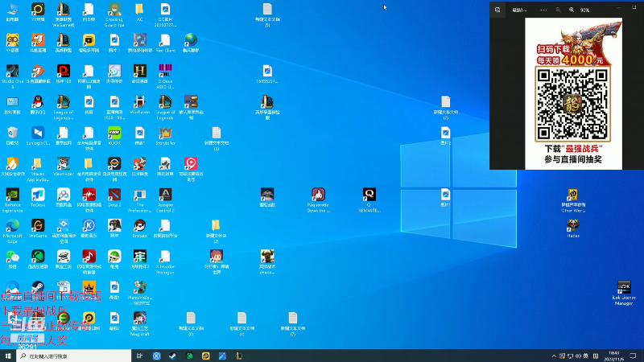This screenshot has width=644, height=362.
Task: Open the Kugou Music K icon on desktop
Action: (x=89, y=228)
